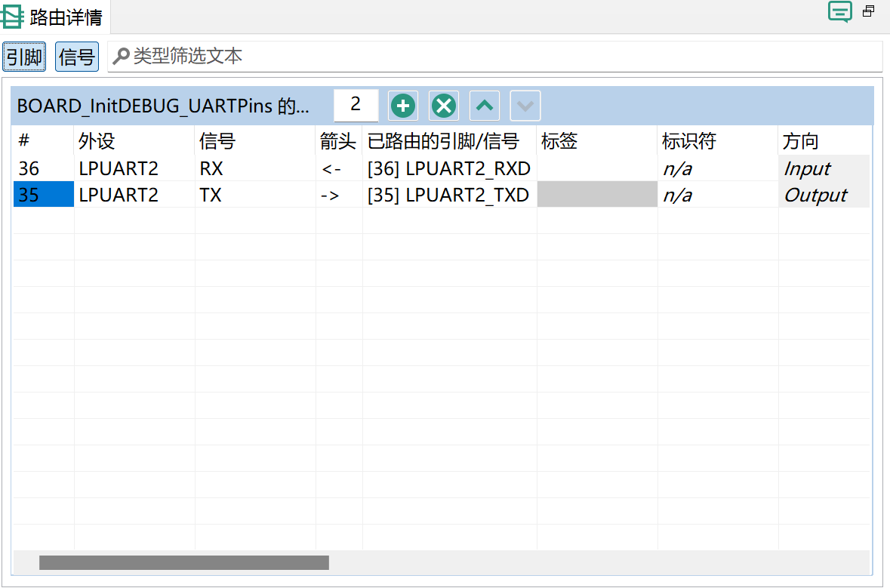Open the Output direction cell for TX
890x588 pixels.
coord(824,195)
